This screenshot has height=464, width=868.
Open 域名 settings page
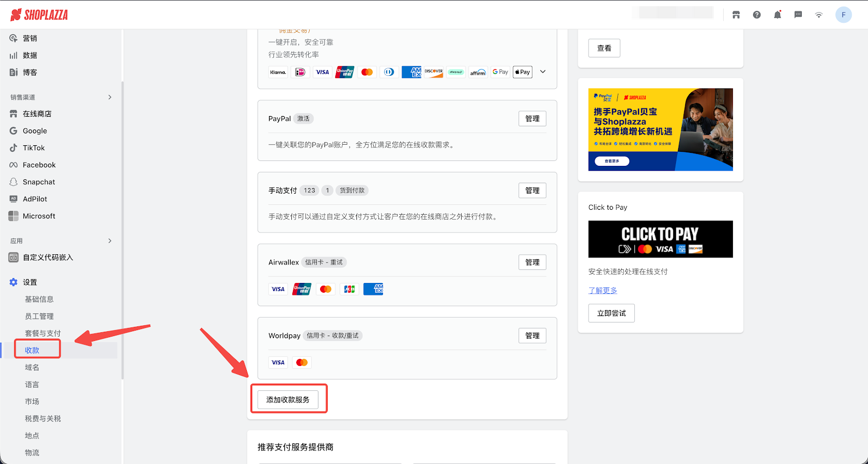[x=32, y=368]
